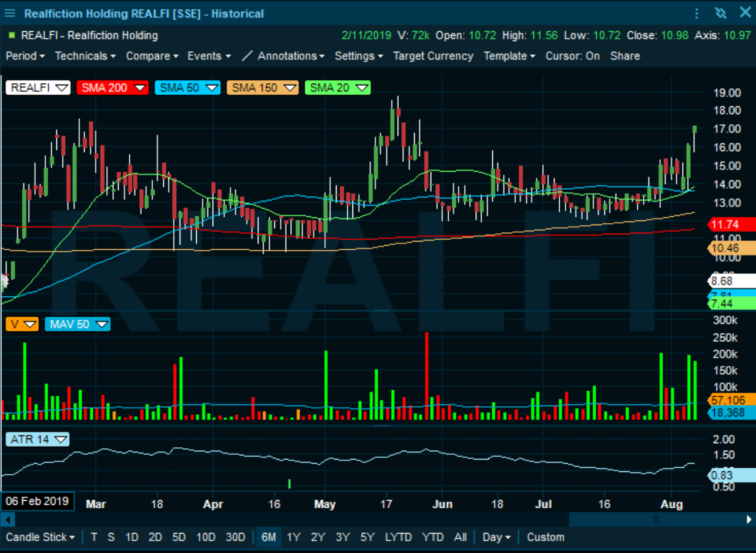Viewport: 756px width, 553px height.
Task: Click the scroll right arrow
Action: pyautogui.click(x=748, y=520)
